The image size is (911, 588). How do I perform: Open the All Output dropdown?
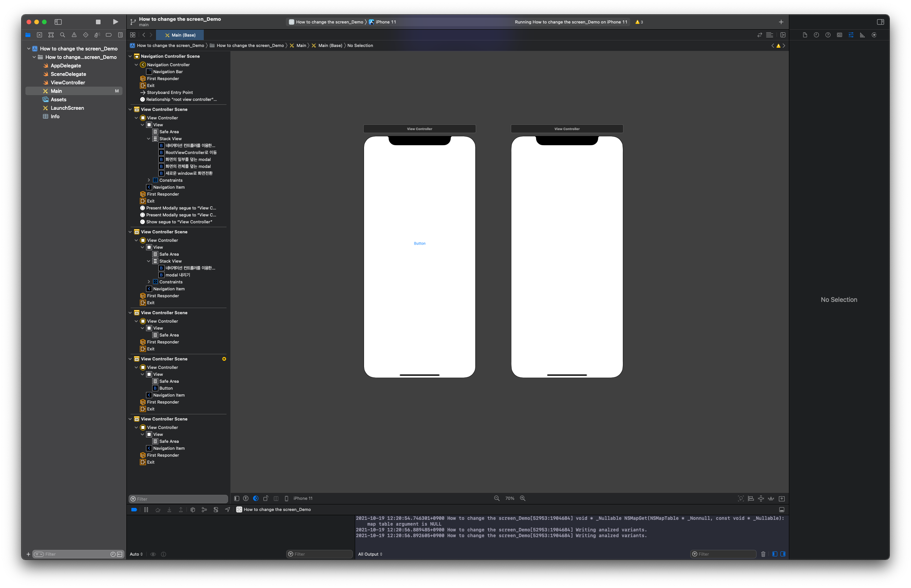click(x=370, y=554)
